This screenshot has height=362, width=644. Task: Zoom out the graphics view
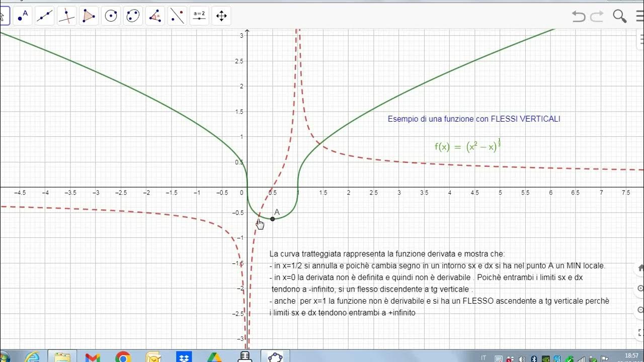pyautogui.click(x=640, y=310)
